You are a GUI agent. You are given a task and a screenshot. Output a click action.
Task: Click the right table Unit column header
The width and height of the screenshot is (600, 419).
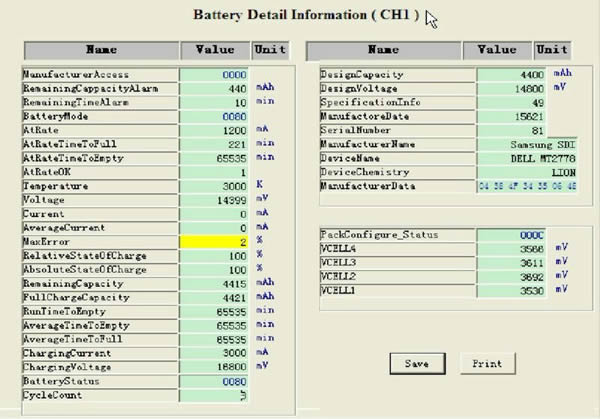[552, 50]
